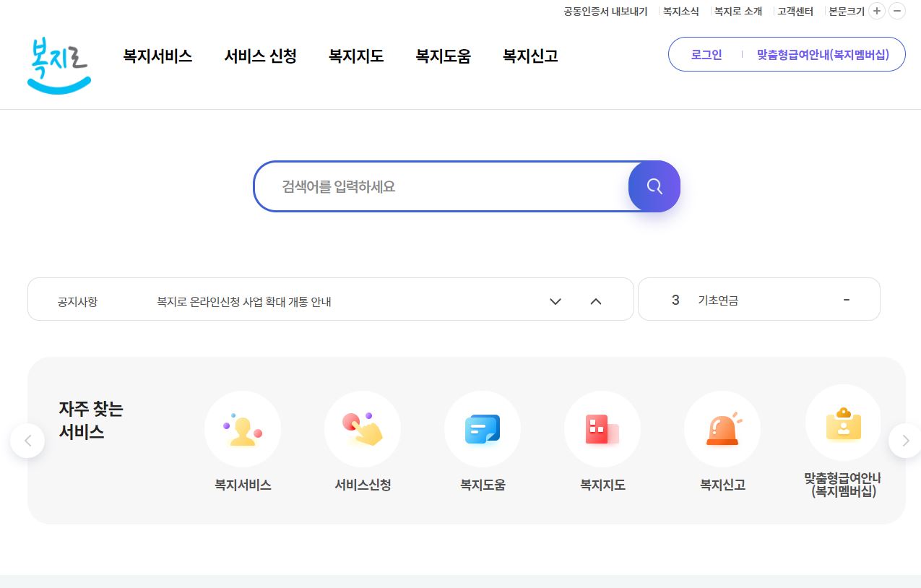Open the 복지서비스 shortcut icon
The image size is (921, 588).
point(243,429)
